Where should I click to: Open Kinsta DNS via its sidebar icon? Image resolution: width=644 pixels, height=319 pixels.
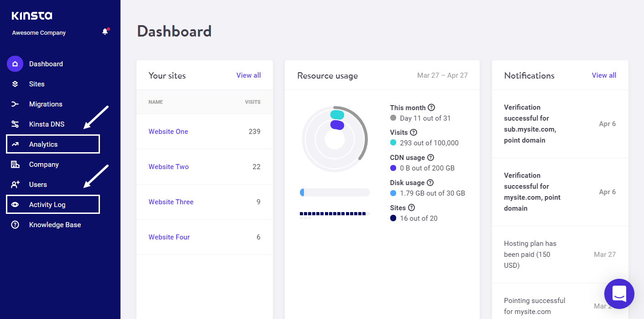coord(15,124)
